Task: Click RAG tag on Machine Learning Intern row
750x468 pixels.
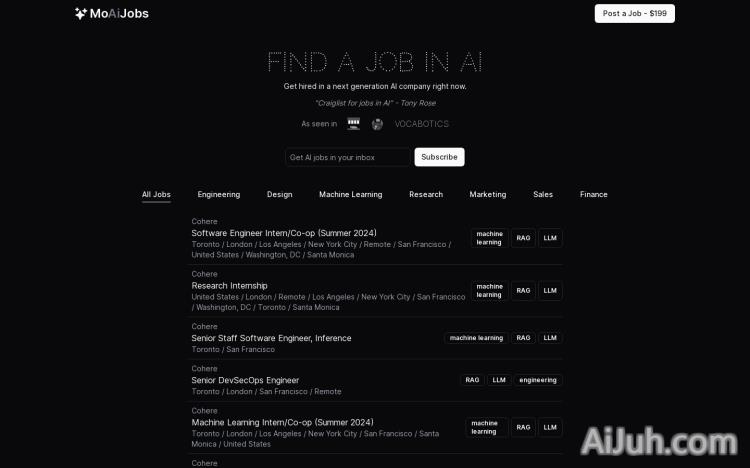Action: point(523,427)
